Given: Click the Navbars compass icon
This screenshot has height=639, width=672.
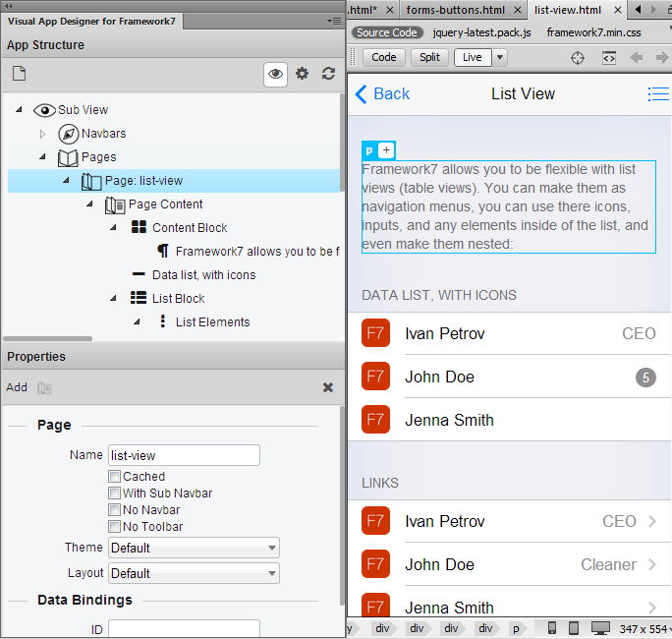Looking at the screenshot, I should pos(68,134).
